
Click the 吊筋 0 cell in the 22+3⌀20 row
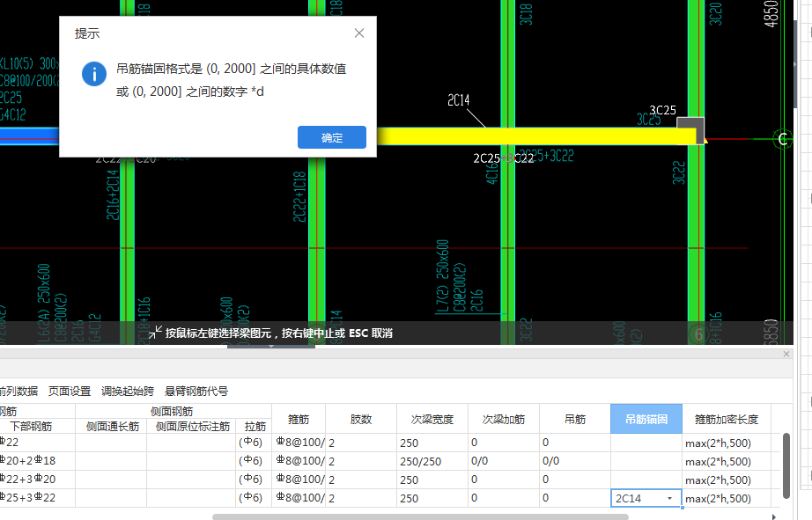[x=575, y=480]
